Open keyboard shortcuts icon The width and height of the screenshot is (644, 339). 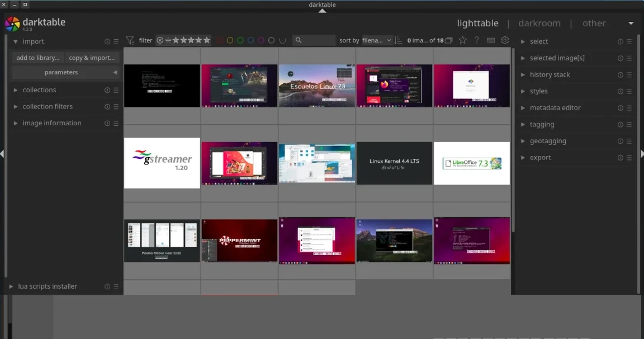click(x=490, y=40)
